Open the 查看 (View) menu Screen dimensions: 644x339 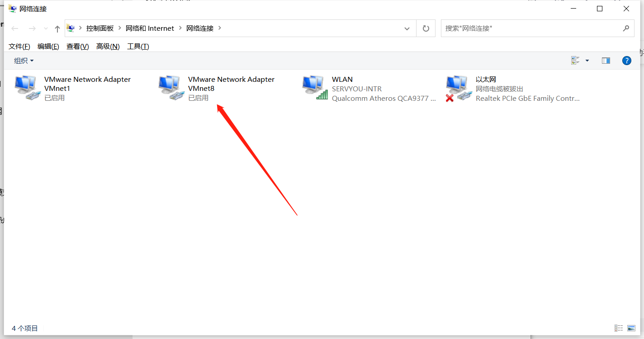77,46
